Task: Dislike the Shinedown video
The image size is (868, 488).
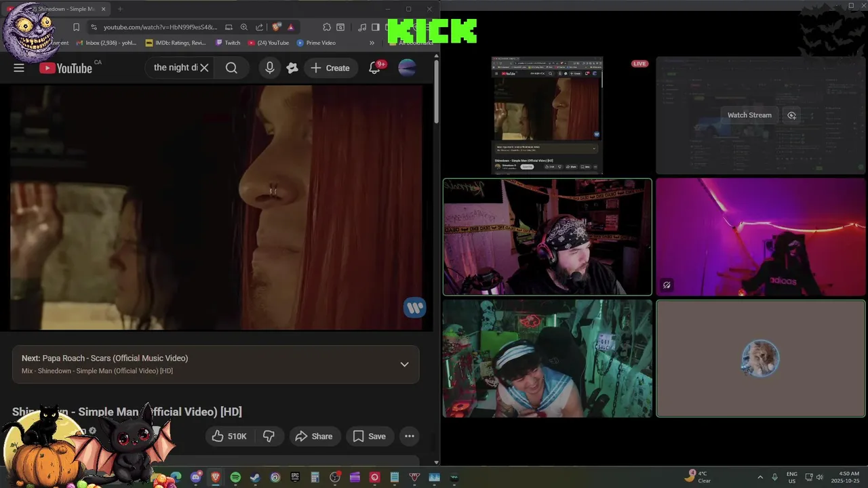Action: [x=269, y=436]
